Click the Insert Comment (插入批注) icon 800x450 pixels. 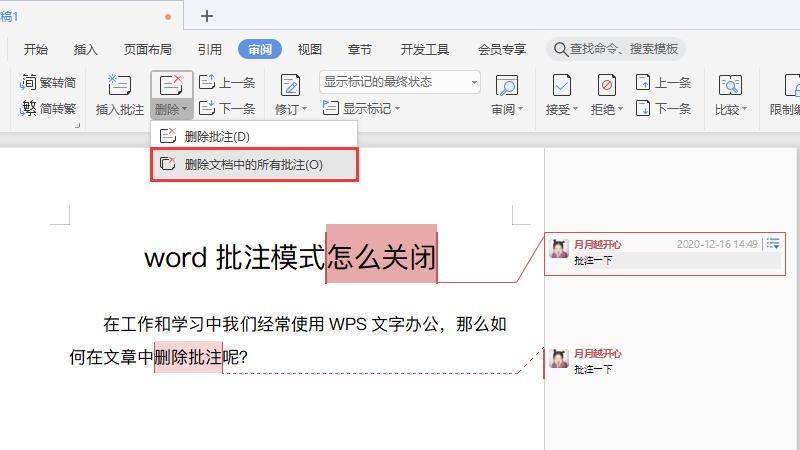coord(119,85)
